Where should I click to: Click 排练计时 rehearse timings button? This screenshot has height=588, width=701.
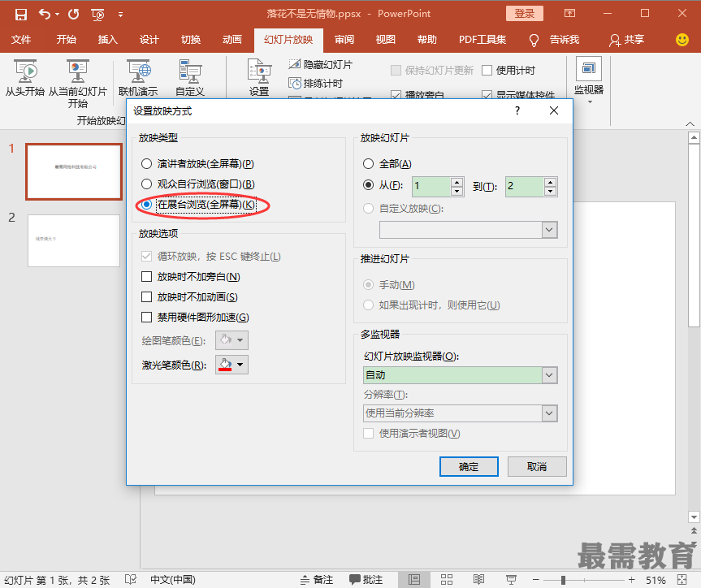tap(316, 83)
